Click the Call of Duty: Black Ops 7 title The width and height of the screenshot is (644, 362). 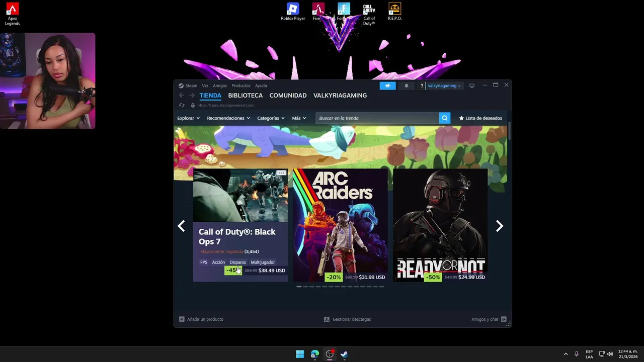(237, 237)
